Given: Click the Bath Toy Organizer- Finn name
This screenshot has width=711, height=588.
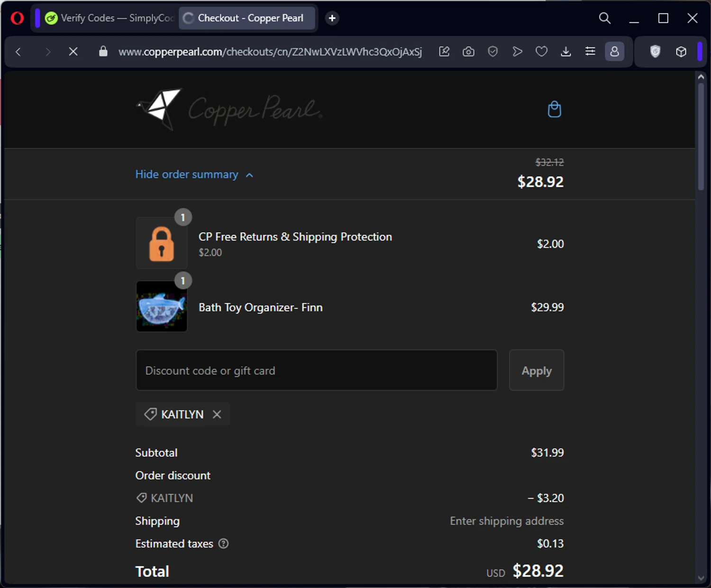Looking at the screenshot, I should click(x=261, y=307).
